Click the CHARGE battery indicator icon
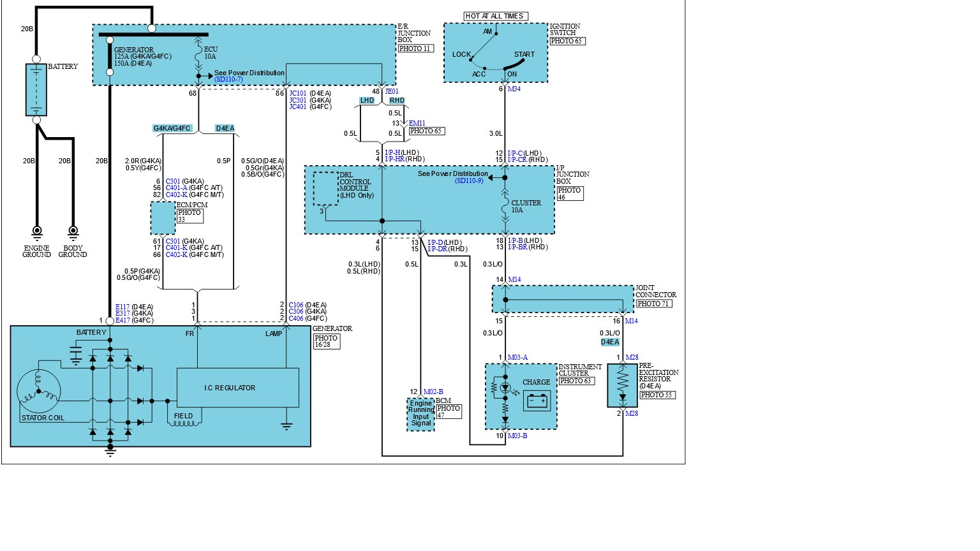980x551 pixels. [537, 400]
